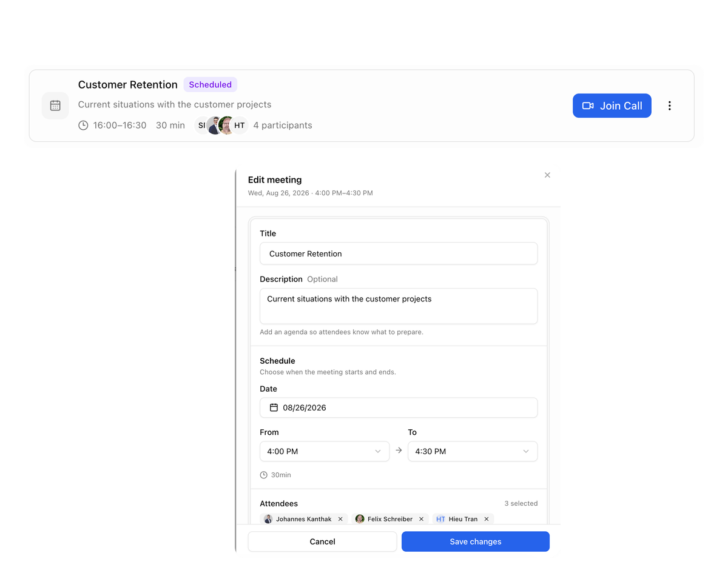Click the Title input field

click(399, 253)
